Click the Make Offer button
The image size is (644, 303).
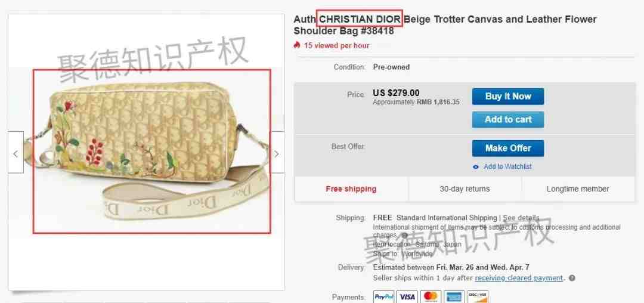tap(508, 148)
